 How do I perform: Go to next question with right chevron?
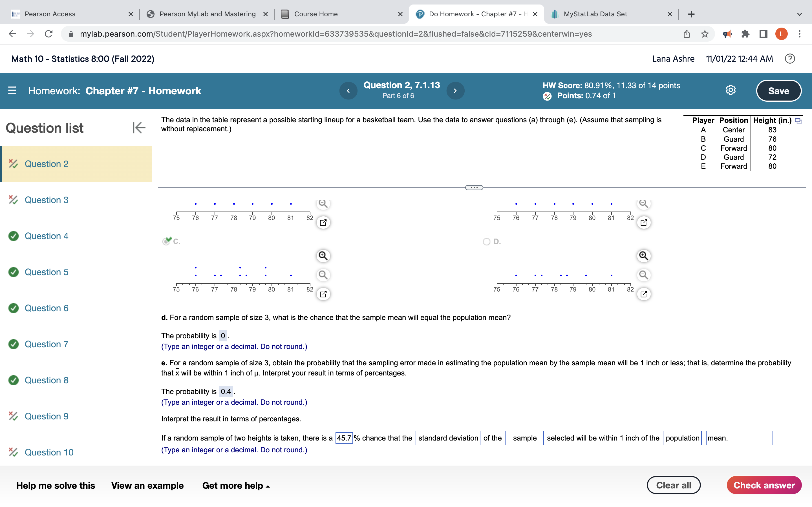[455, 90]
